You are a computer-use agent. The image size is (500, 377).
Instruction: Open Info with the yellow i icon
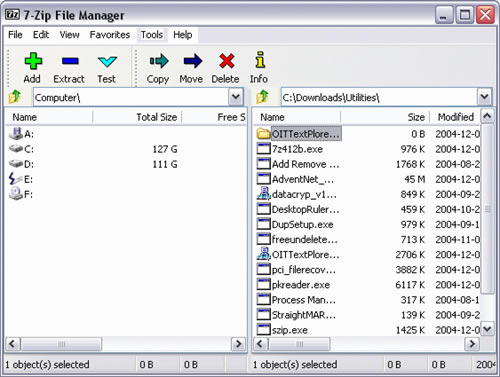pos(260,60)
